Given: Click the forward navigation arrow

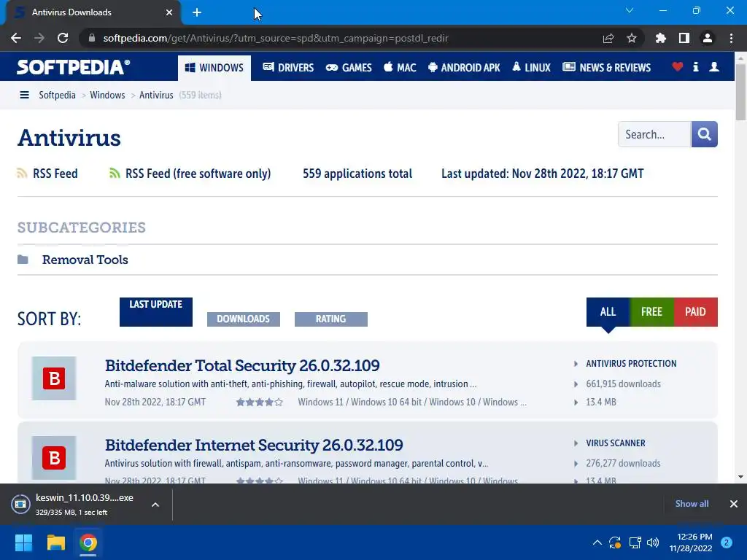Looking at the screenshot, I should 39,38.
